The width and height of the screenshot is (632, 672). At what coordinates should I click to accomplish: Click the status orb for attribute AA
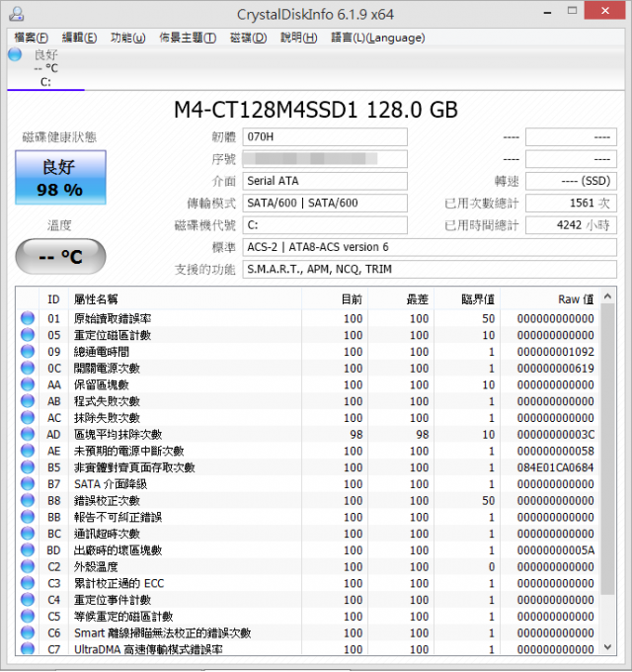click(28, 384)
